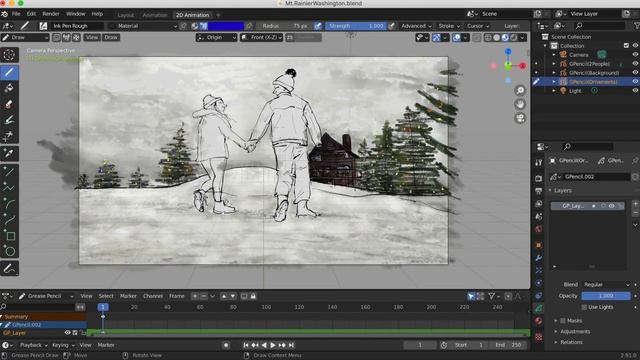Viewport: 640px width, 360px height.
Task: Switch to the 2D Animation workspace tab
Action: pos(192,15)
